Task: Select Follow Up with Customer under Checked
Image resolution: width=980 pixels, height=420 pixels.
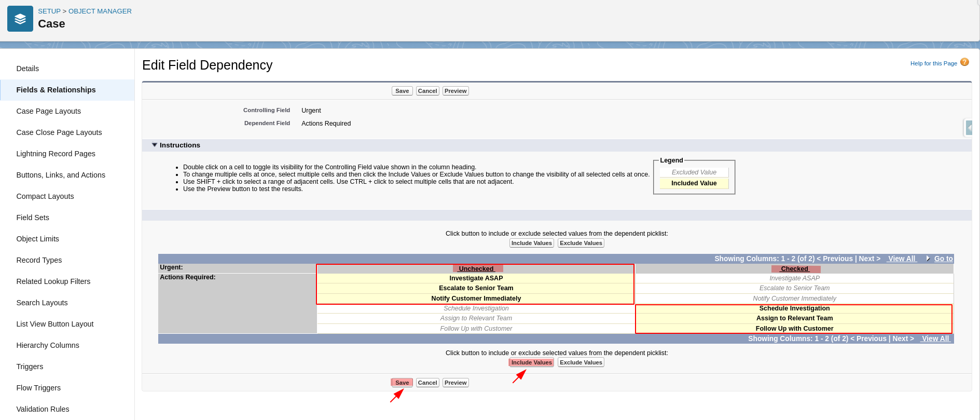Action: coord(795,329)
